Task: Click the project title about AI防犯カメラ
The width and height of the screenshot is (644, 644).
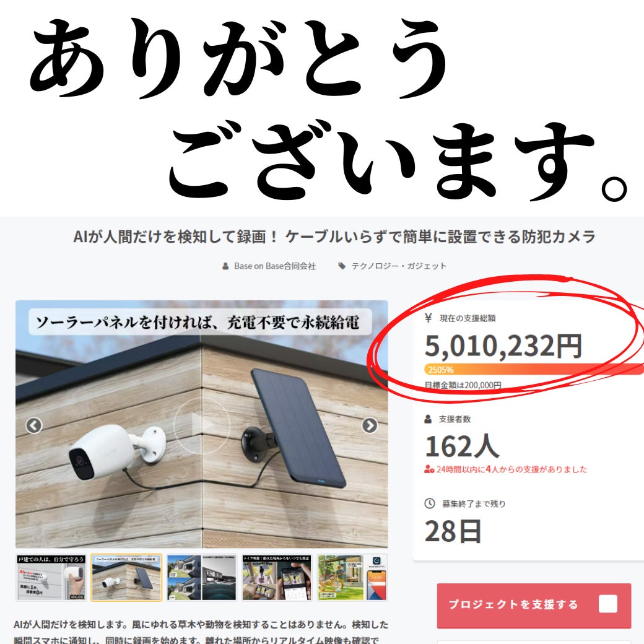Action: (334, 237)
